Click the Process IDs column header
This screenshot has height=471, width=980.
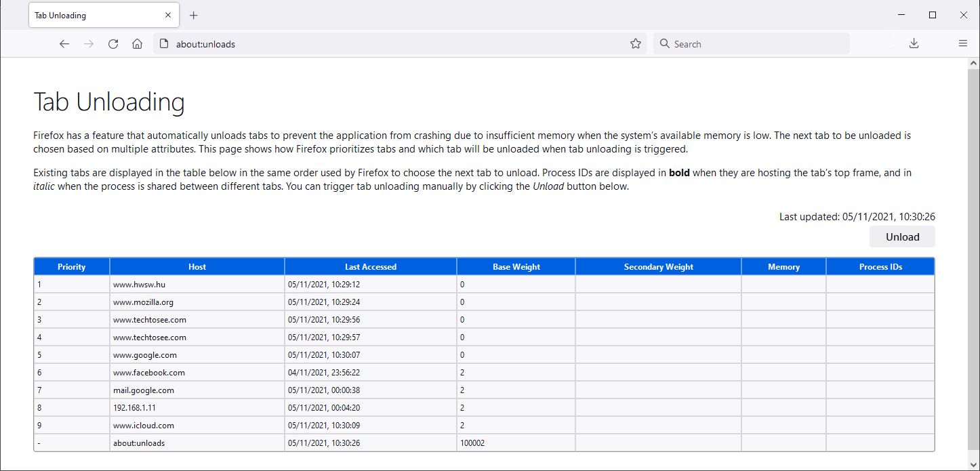[880, 266]
